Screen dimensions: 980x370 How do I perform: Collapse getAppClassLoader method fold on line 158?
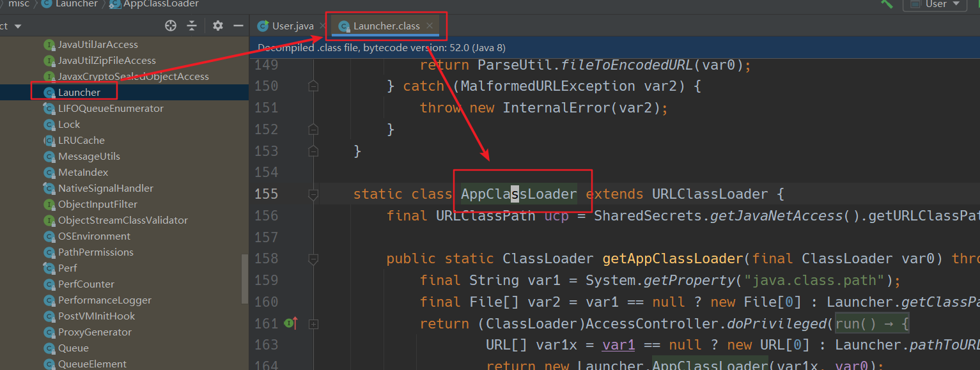(313, 259)
